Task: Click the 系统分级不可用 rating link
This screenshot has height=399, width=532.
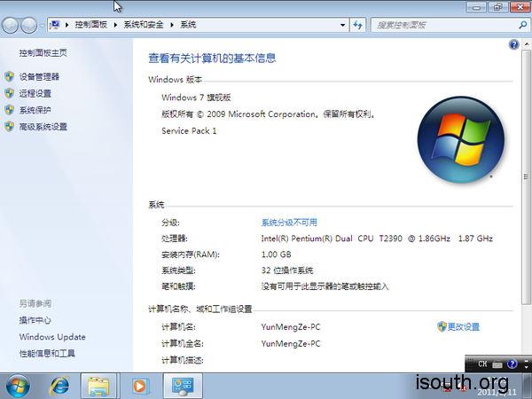Action: (289, 223)
